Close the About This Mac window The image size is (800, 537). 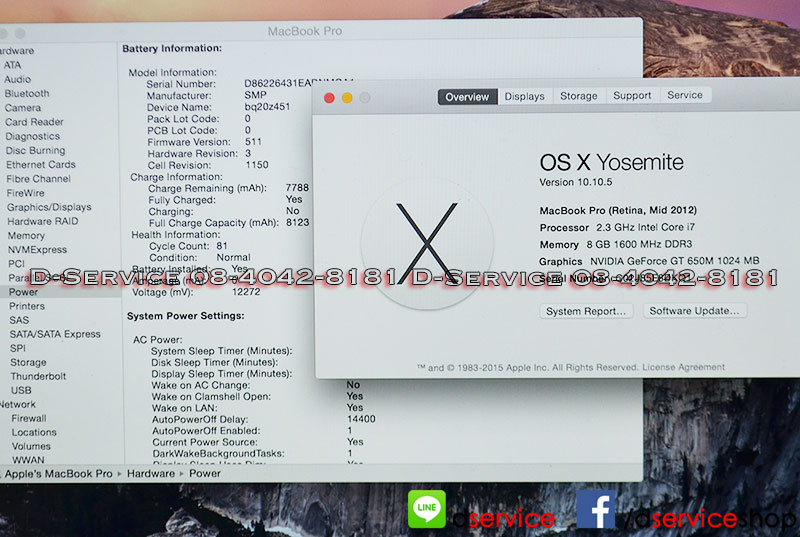click(x=329, y=98)
